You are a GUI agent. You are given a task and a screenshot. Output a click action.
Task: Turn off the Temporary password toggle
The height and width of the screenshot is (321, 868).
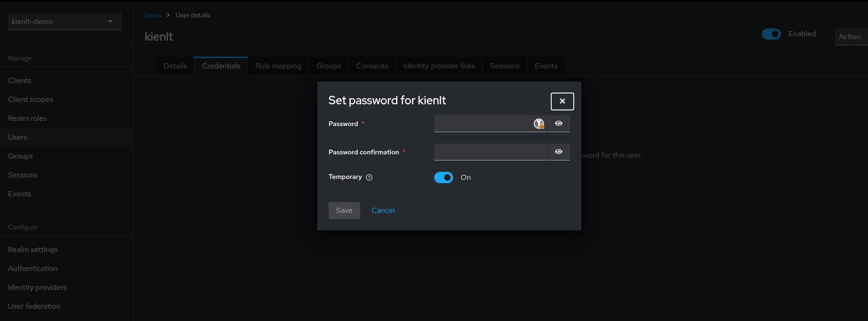(x=443, y=177)
